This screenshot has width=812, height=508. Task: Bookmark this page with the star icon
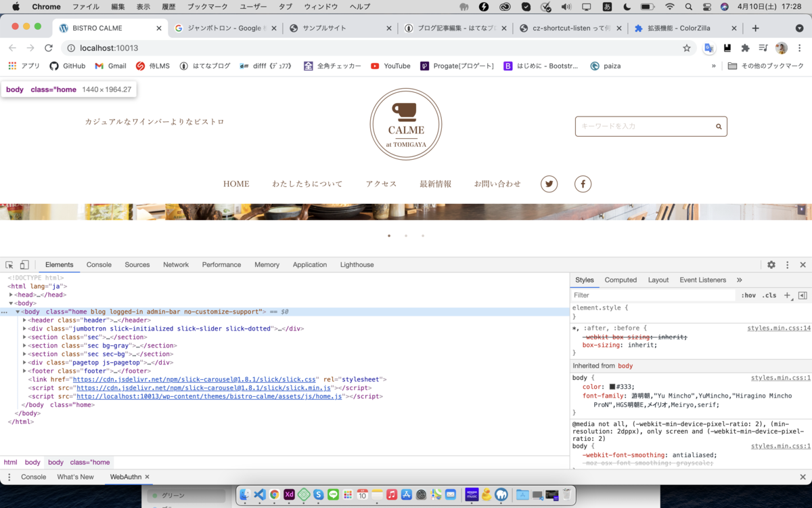click(686, 48)
